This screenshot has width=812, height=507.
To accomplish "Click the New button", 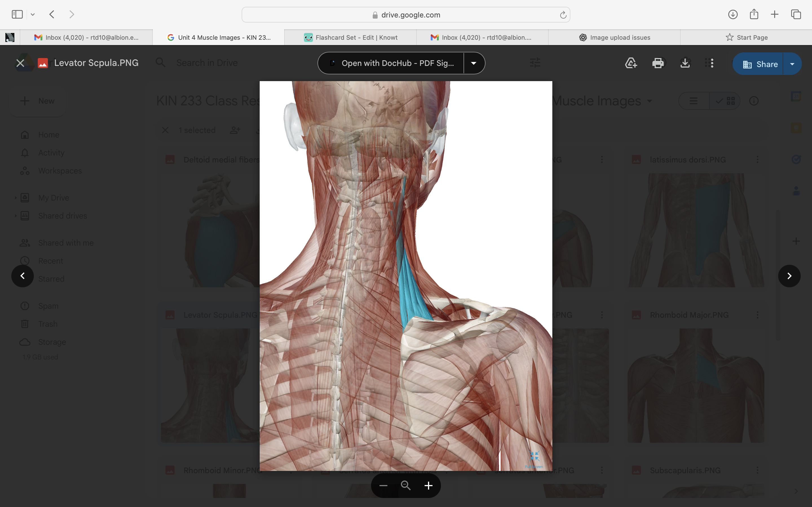I will click(37, 101).
